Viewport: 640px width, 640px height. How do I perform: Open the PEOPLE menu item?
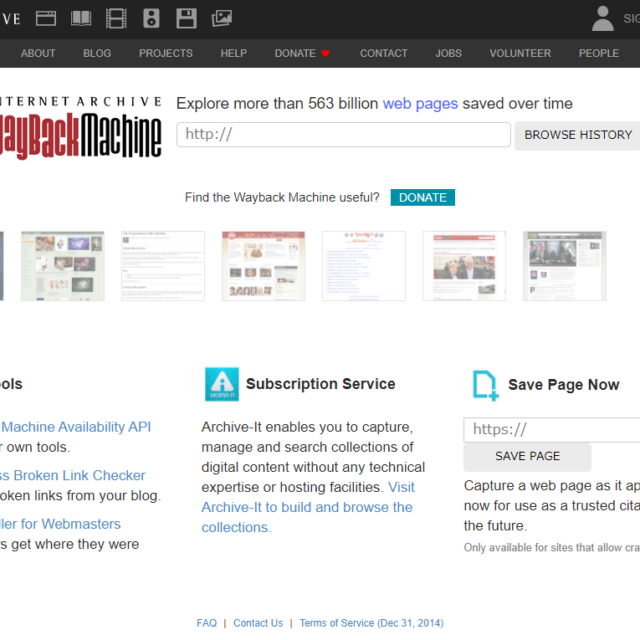pos(599,53)
